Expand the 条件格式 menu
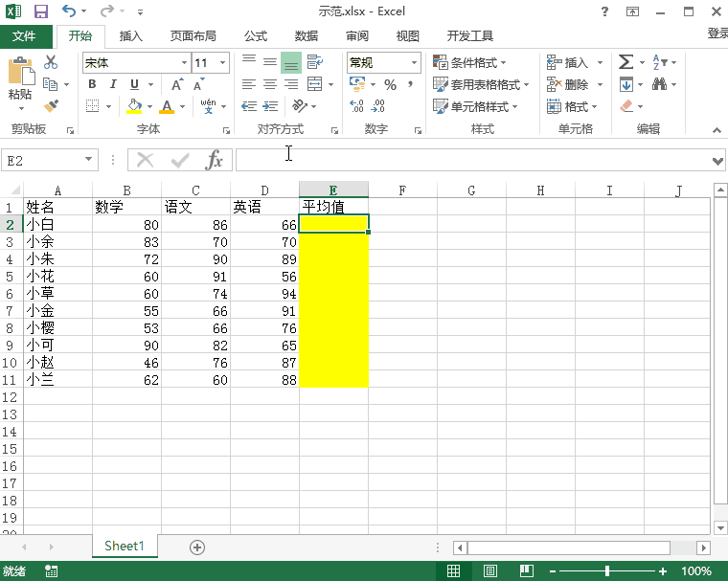The height and width of the screenshot is (581, 728). [469, 62]
